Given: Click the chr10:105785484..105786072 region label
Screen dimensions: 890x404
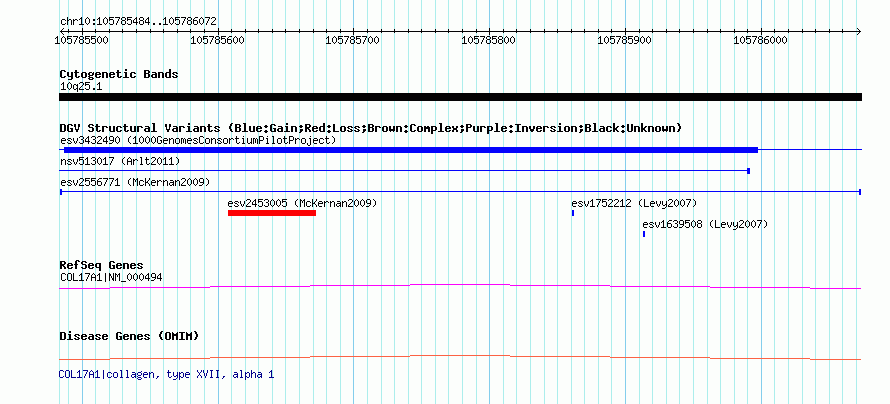Looking at the screenshot, I should pos(138,22).
